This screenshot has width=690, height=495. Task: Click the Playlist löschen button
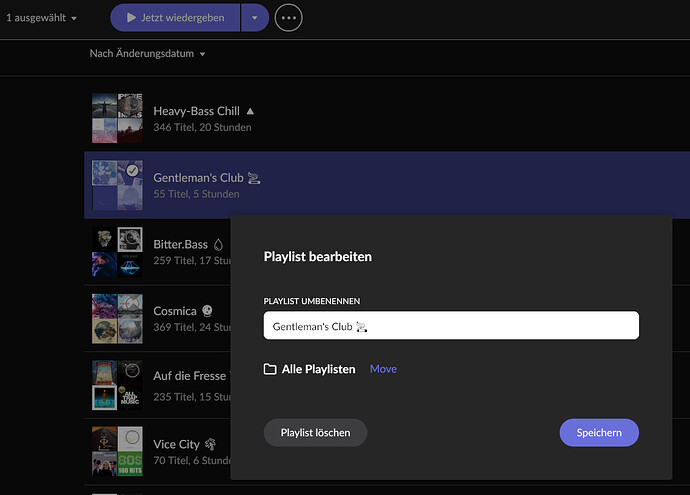coord(315,433)
